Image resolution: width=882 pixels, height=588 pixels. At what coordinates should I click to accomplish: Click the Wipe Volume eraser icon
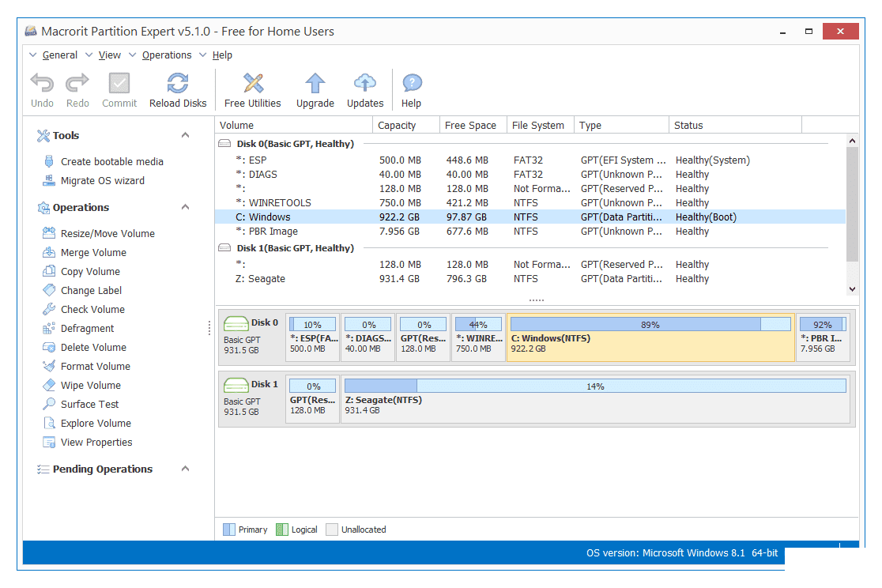[x=49, y=385]
